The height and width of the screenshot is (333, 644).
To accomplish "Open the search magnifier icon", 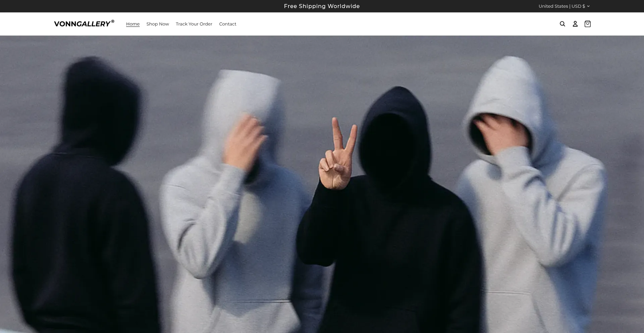I will click(562, 24).
